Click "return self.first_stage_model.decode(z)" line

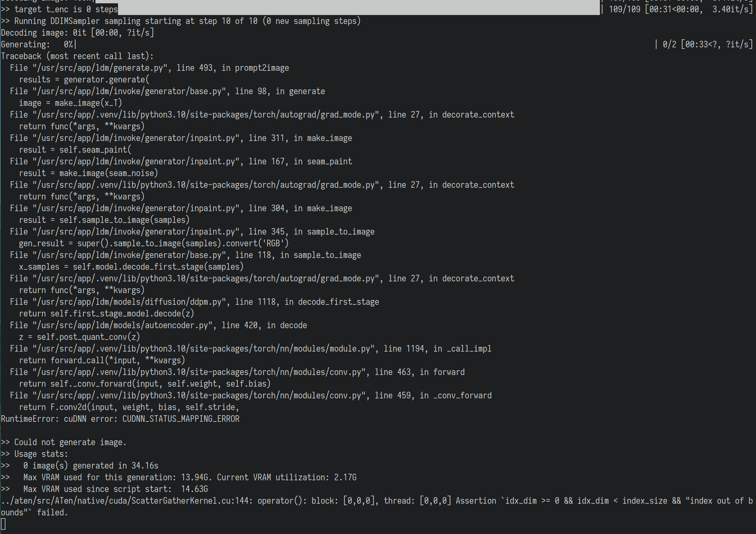pyautogui.click(x=106, y=313)
